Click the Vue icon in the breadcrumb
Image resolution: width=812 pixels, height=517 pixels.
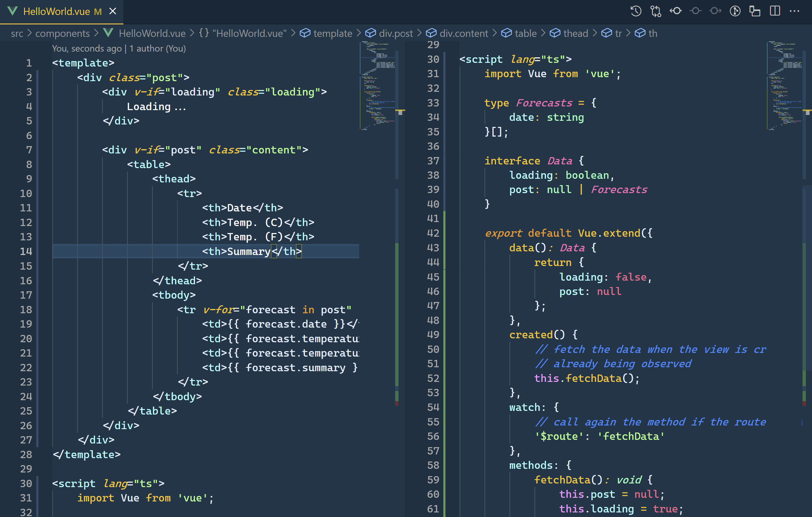(108, 33)
